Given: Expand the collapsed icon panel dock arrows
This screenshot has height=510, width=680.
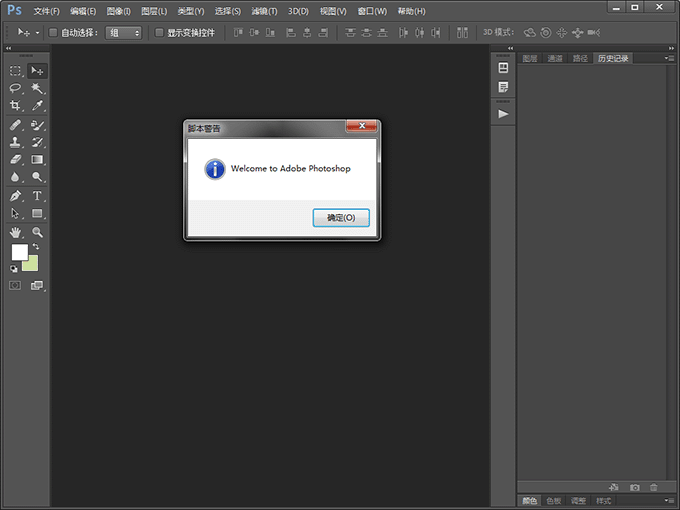Looking at the screenshot, I should click(x=510, y=48).
